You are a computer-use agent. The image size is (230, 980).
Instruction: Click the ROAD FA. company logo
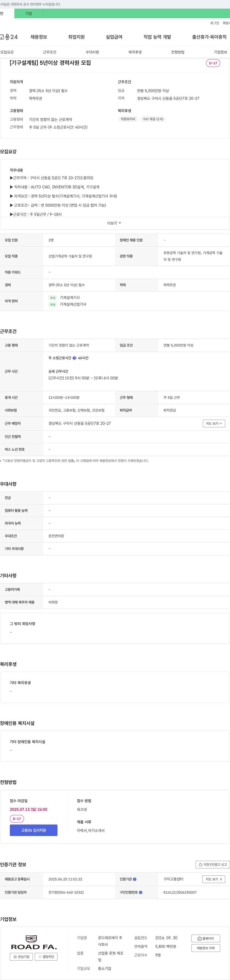(34, 942)
